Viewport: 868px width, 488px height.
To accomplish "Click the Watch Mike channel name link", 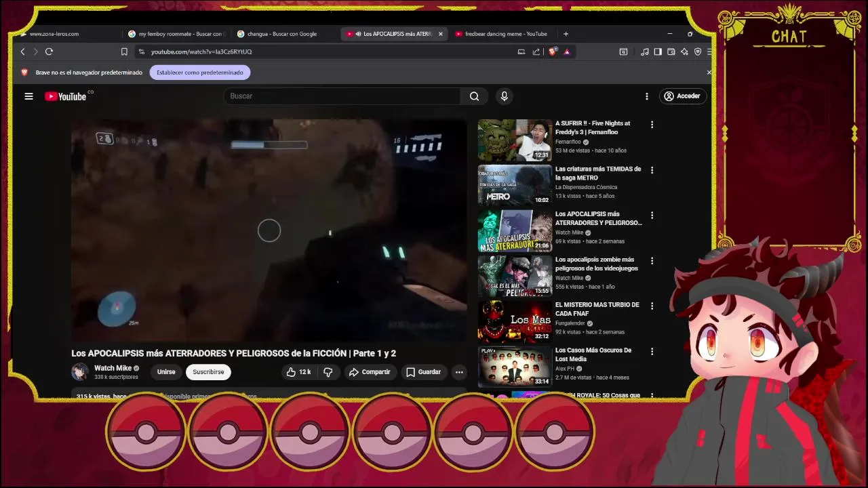I will coord(113,368).
